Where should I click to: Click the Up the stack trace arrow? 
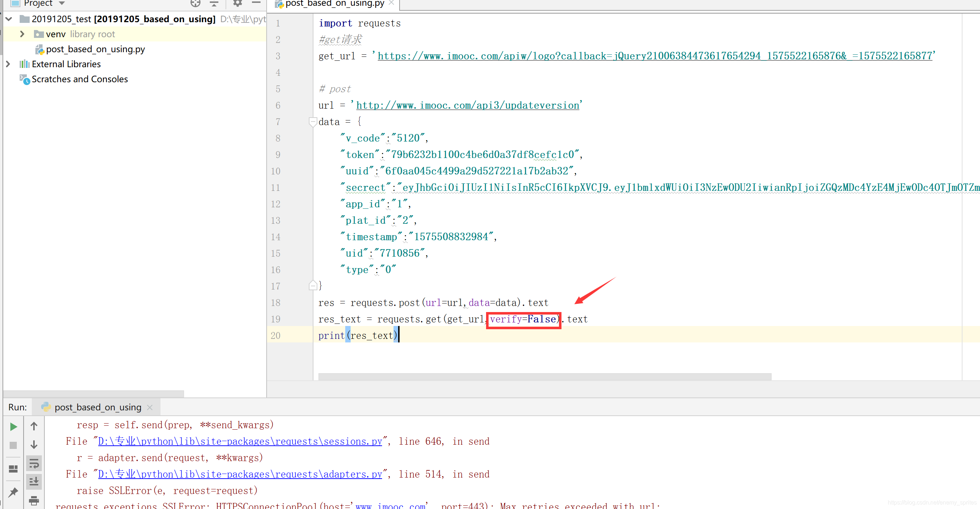pos(34,426)
